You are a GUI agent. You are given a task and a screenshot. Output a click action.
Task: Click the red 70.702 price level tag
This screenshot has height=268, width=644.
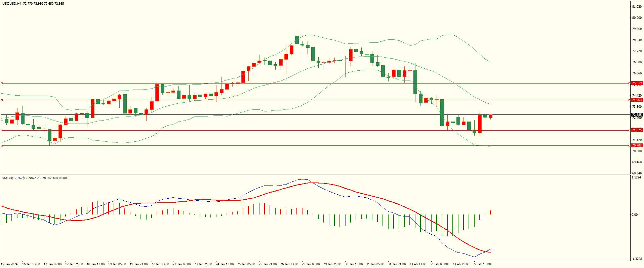click(637, 145)
